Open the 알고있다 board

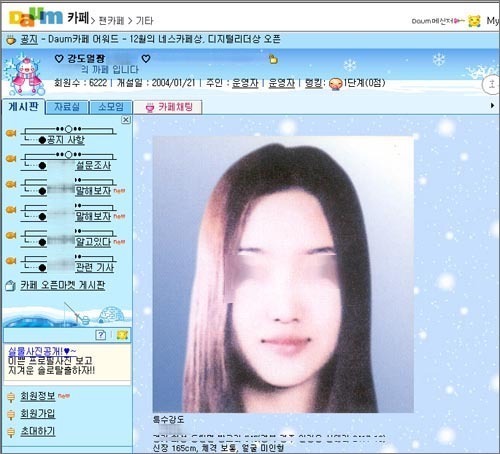pyautogui.click(x=93, y=242)
